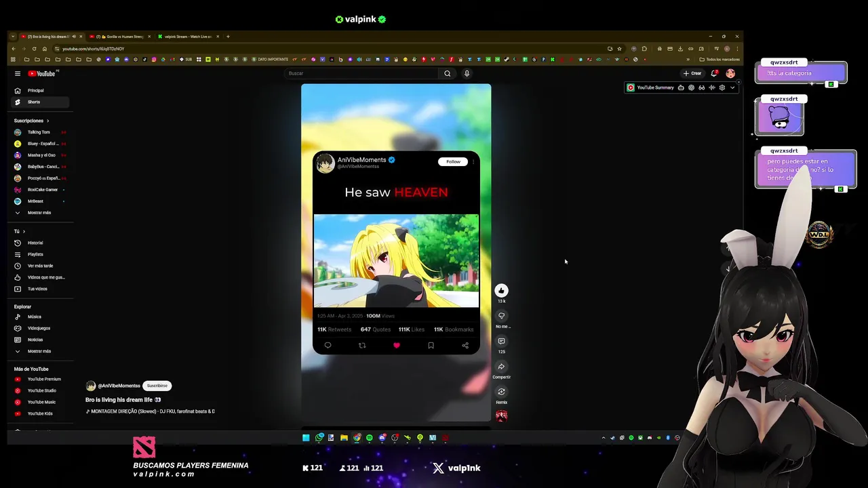Image resolution: width=868 pixels, height=488 pixels.
Task: Open the YouTube hamburger guide menu
Action: point(18,73)
